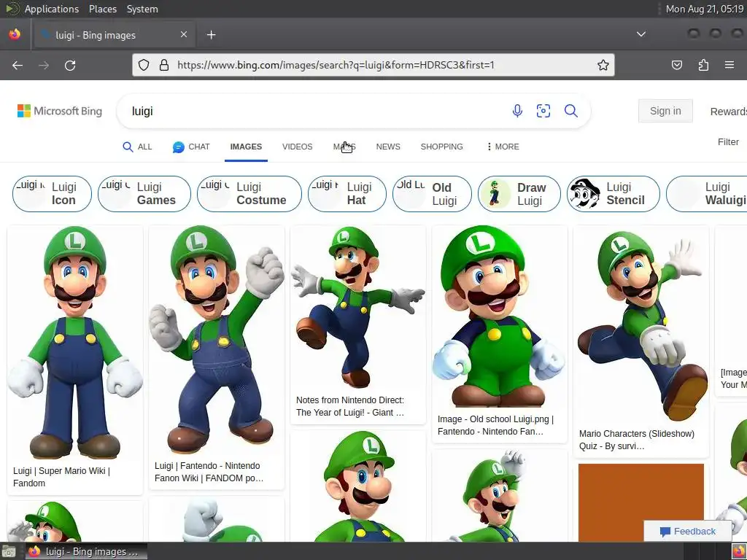Screen dimensions: 747x560
Task: Click the magnifier search button
Action: pyautogui.click(x=570, y=111)
